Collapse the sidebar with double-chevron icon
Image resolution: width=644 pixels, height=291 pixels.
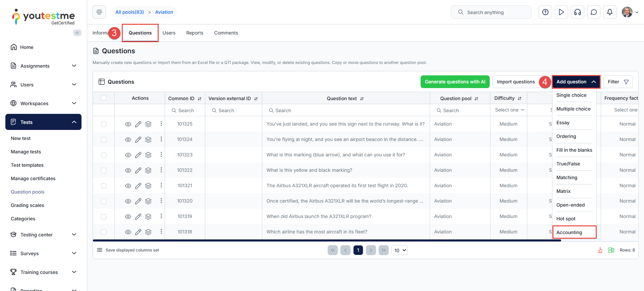pos(77,33)
